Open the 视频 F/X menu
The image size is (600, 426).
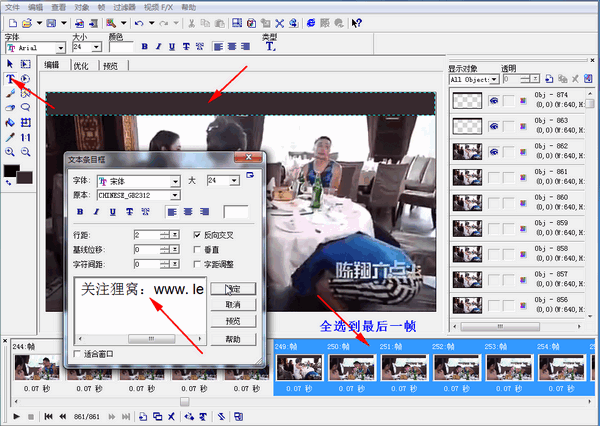[158, 7]
